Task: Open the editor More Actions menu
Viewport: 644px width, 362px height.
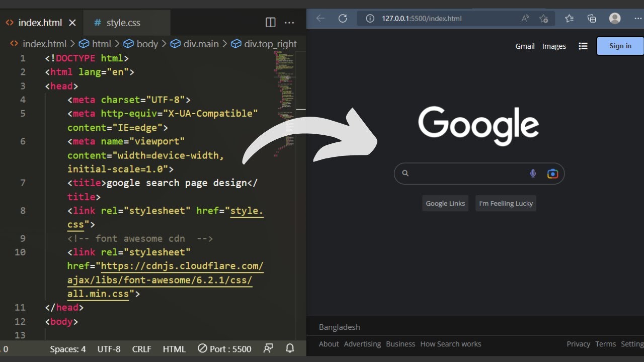Action: point(289,23)
